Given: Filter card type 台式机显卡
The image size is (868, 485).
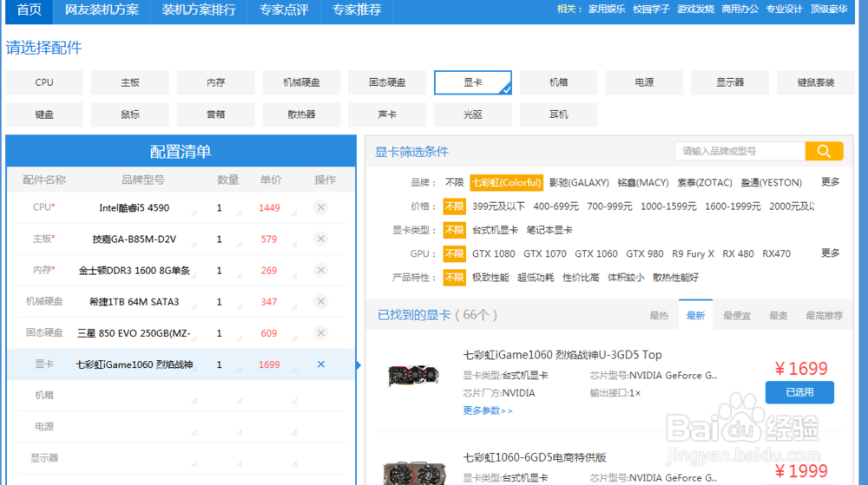Looking at the screenshot, I should pyautogui.click(x=495, y=230).
